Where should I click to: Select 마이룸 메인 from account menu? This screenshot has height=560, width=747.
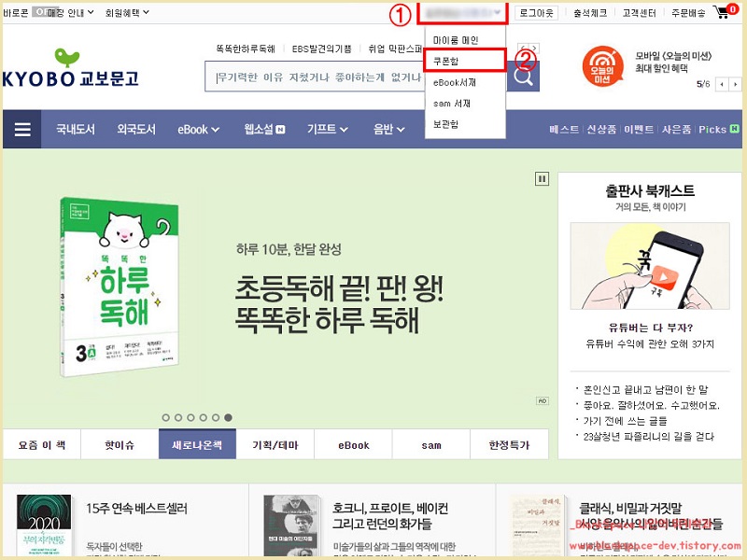456,40
